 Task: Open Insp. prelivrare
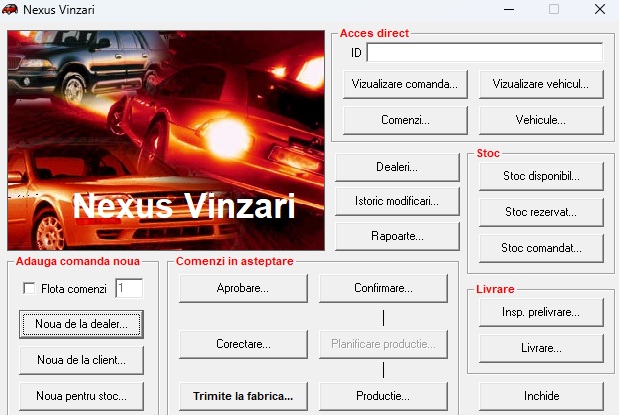point(541,312)
